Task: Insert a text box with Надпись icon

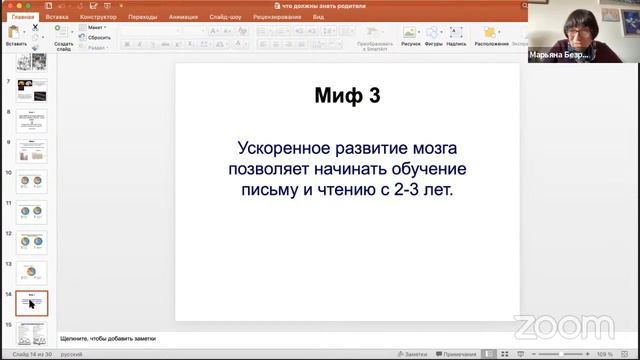Action: (456, 32)
